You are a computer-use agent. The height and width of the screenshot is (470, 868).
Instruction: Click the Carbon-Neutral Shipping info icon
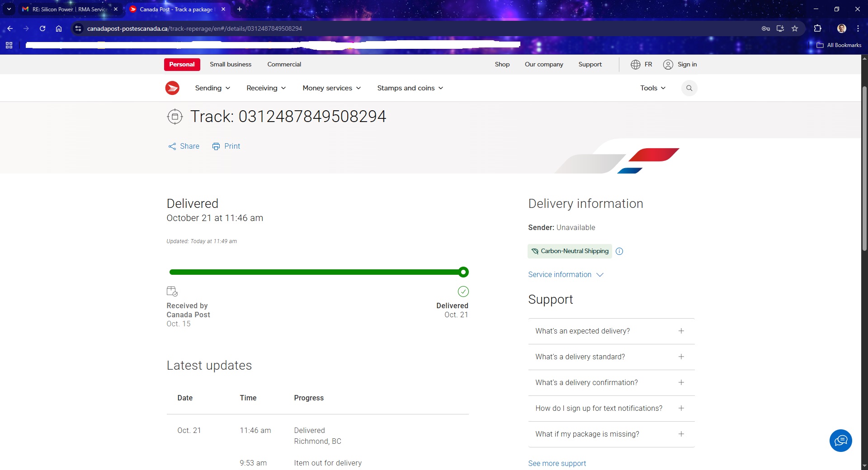(x=619, y=252)
